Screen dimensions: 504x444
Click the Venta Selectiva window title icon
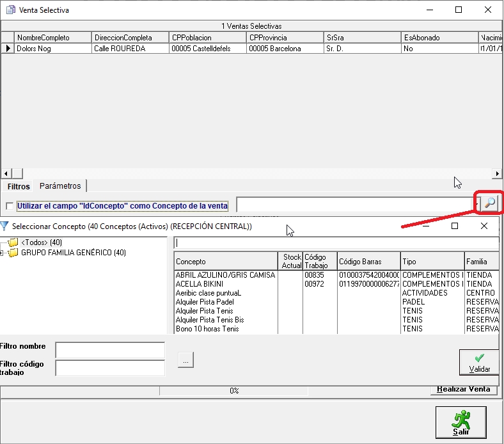click(11, 10)
